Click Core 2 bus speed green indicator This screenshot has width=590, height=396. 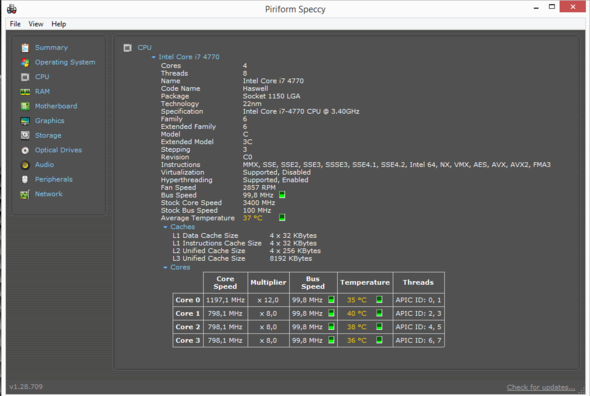[331, 327]
